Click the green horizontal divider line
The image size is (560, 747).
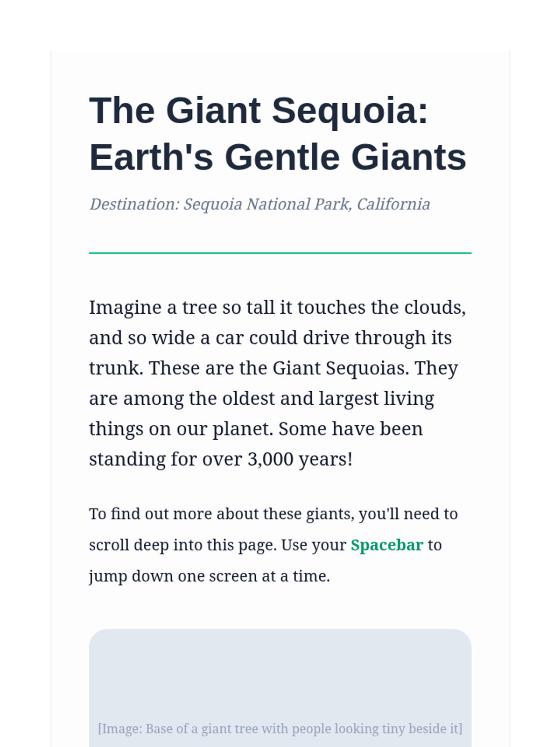280,253
